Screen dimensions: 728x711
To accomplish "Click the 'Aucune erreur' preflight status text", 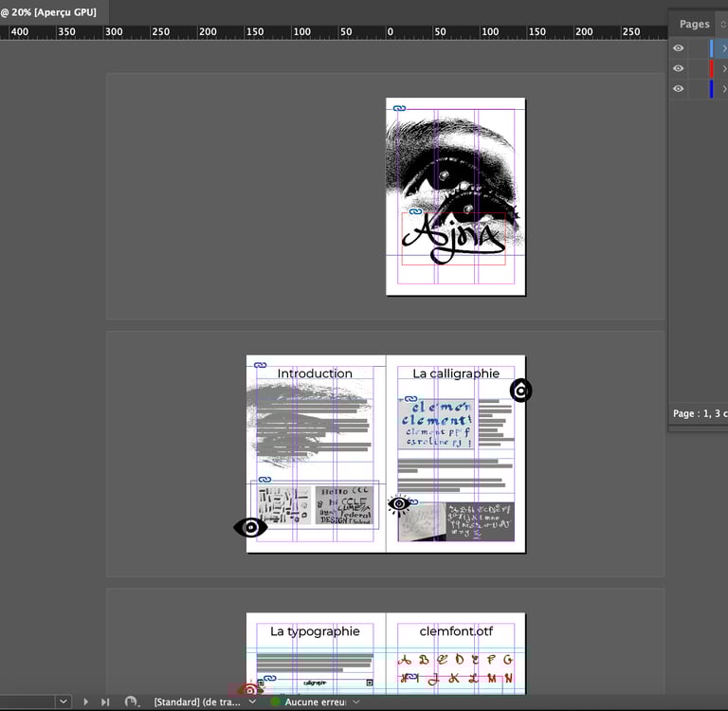I will pyautogui.click(x=316, y=702).
